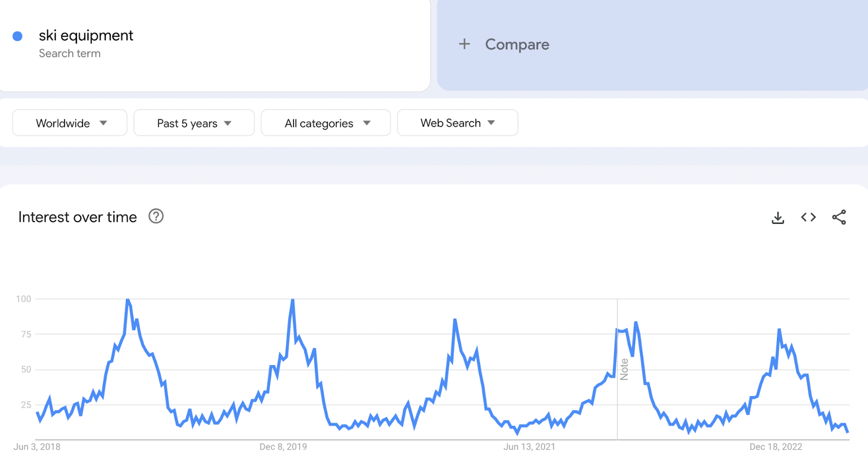This screenshot has width=868, height=458.
Task: Click the Search term subtitle
Action: point(69,54)
